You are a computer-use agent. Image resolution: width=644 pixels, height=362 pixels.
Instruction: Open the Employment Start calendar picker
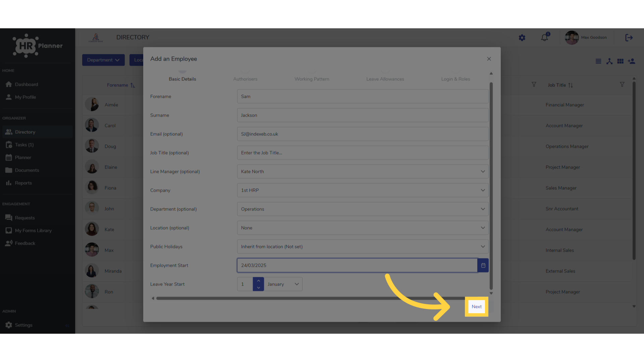pos(483,265)
